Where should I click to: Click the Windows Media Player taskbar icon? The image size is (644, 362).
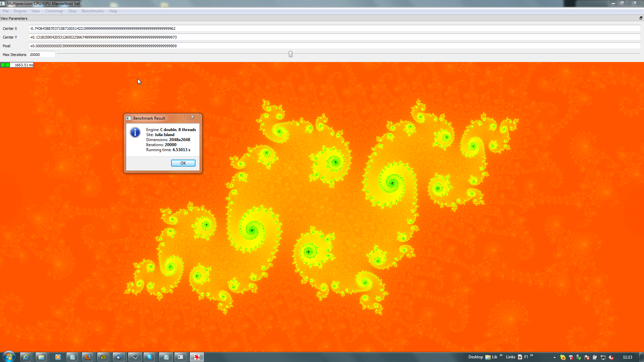(58, 357)
